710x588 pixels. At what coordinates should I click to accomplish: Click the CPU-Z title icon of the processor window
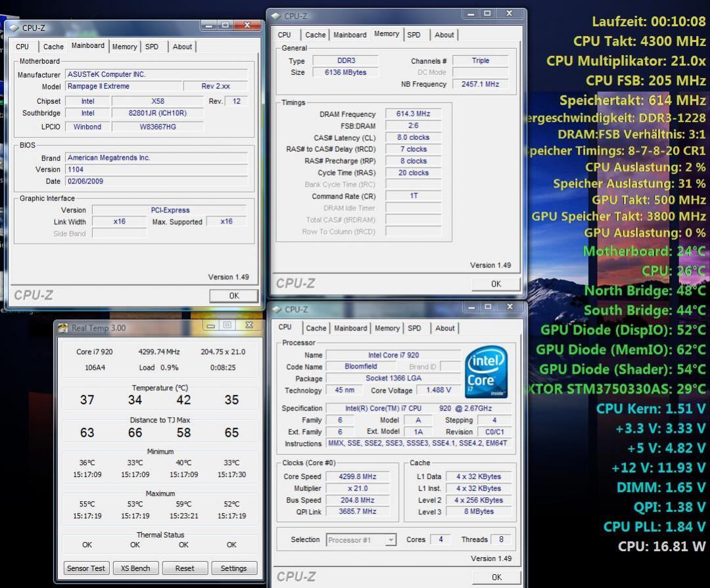(277, 309)
